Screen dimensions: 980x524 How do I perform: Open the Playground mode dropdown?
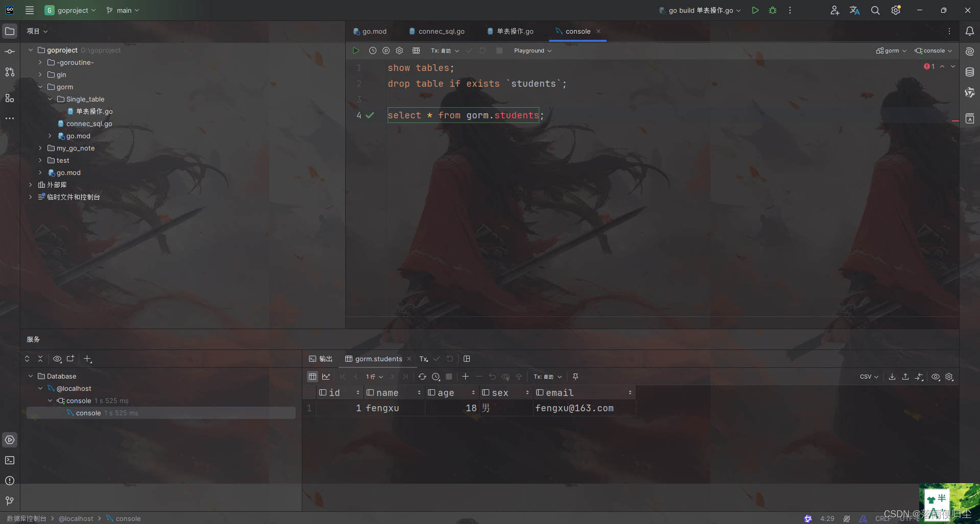[533, 51]
